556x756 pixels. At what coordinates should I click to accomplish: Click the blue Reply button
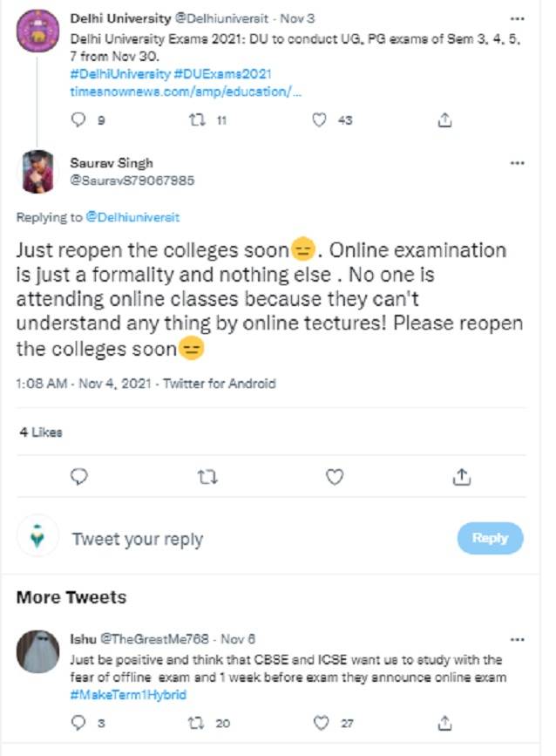[x=490, y=538]
